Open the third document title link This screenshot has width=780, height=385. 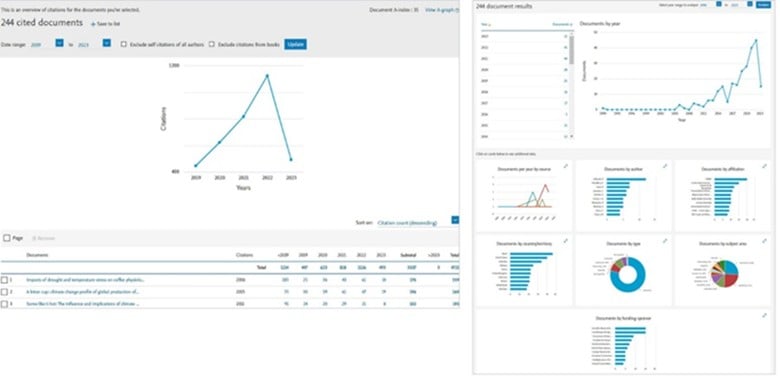[83, 304]
